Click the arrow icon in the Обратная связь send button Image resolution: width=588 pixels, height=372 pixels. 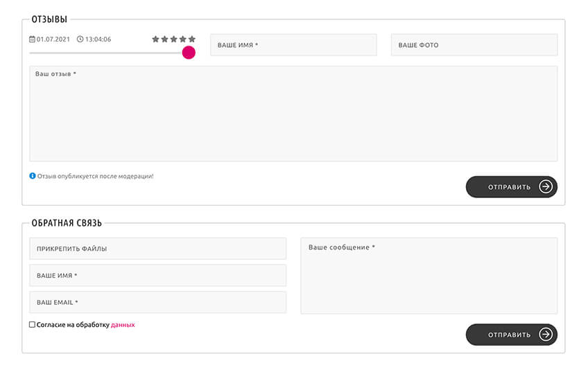point(546,335)
